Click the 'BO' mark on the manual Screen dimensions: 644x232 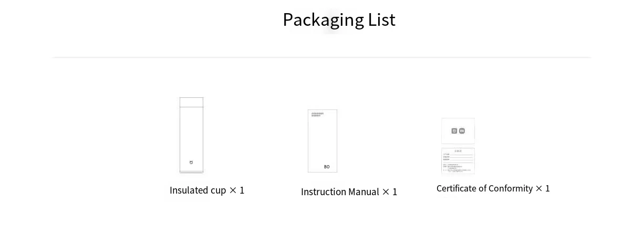[327, 167]
